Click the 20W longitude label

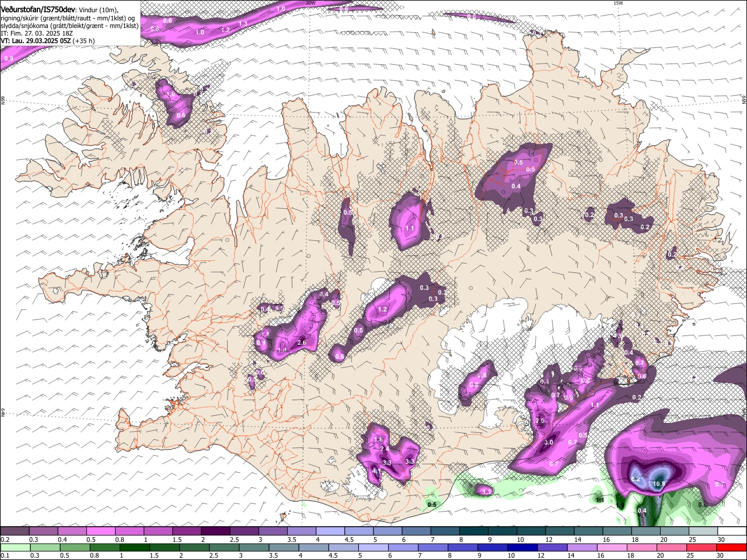click(x=310, y=3)
